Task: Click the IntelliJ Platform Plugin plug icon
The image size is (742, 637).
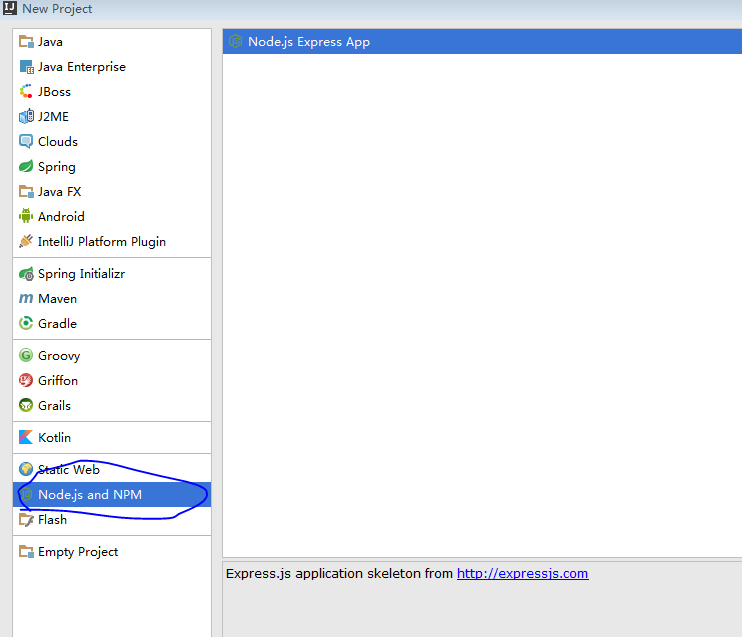Action: [x=26, y=241]
